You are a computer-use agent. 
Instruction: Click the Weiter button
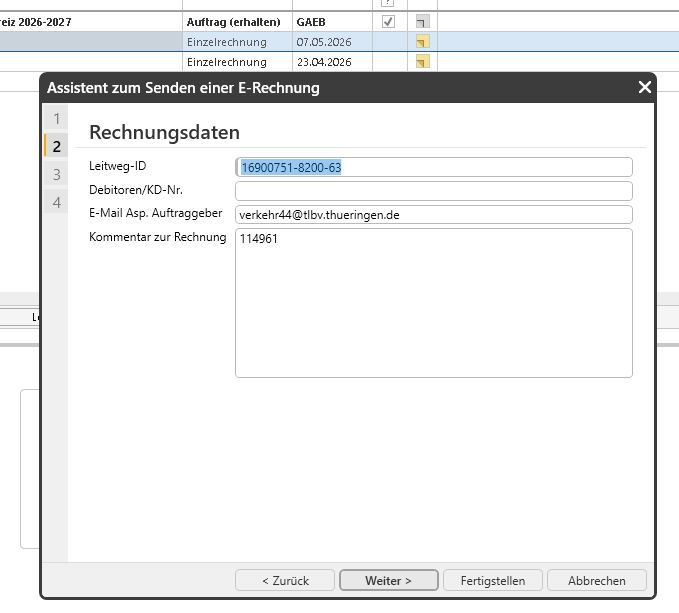(389, 580)
